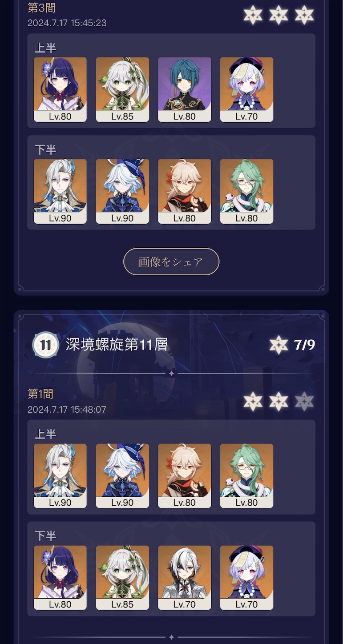Select Arlecchino Lv.70 portrait in floor 11 下半
This screenshot has width=343, height=644.
pos(185,578)
